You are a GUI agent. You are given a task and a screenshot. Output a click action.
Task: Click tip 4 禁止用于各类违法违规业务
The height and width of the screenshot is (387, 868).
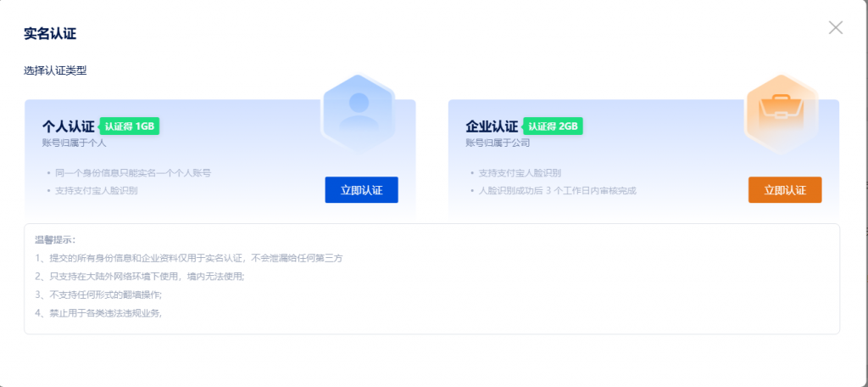(98, 312)
